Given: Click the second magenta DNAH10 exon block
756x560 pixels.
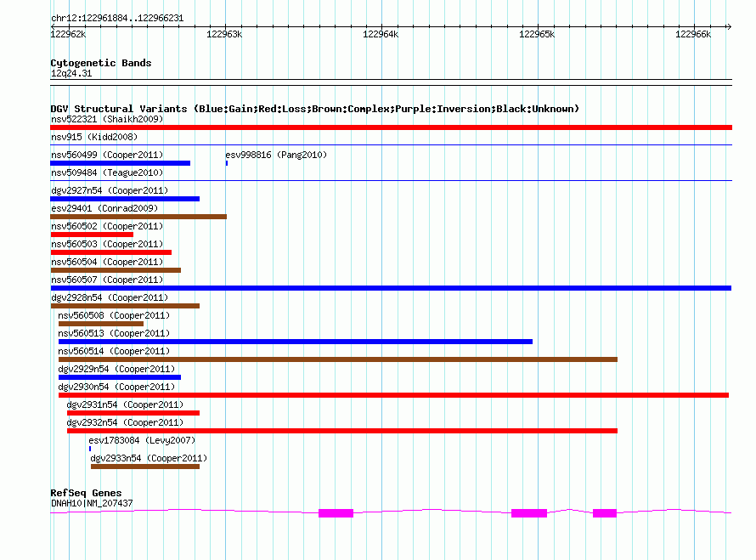Looking at the screenshot, I should click(x=529, y=513).
